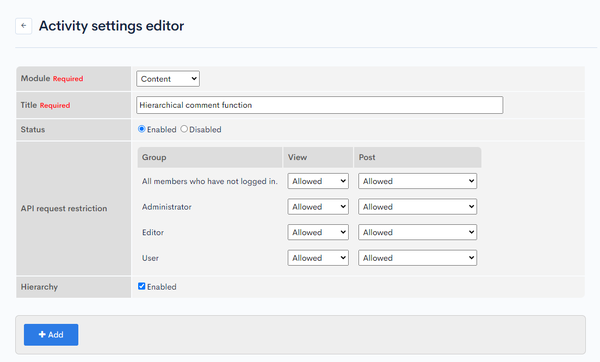The width and height of the screenshot is (600, 362).
Task: Click the Hierarchy row label
Action: coord(39,287)
